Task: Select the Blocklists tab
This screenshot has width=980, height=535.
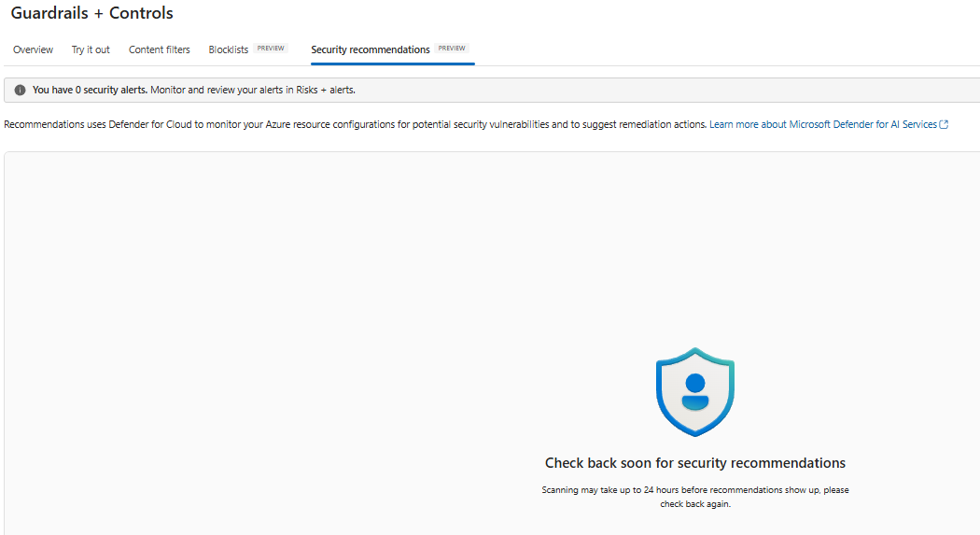Action: click(229, 49)
